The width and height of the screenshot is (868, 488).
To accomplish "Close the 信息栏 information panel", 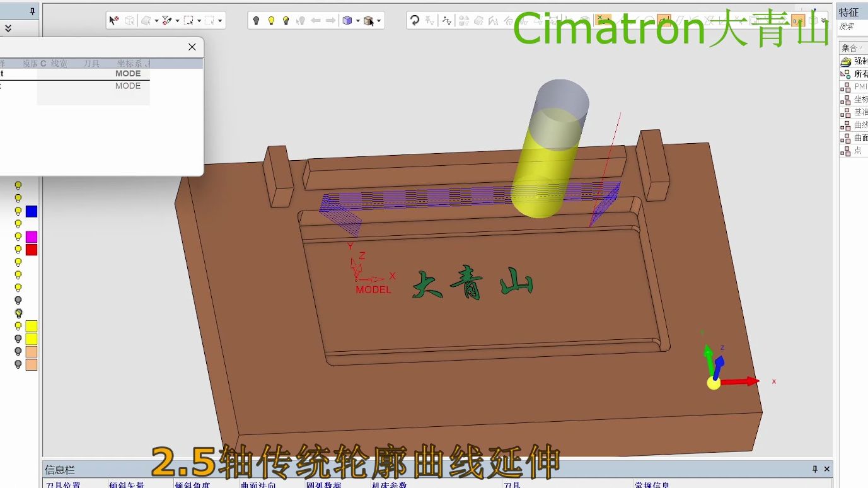I will tap(827, 469).
